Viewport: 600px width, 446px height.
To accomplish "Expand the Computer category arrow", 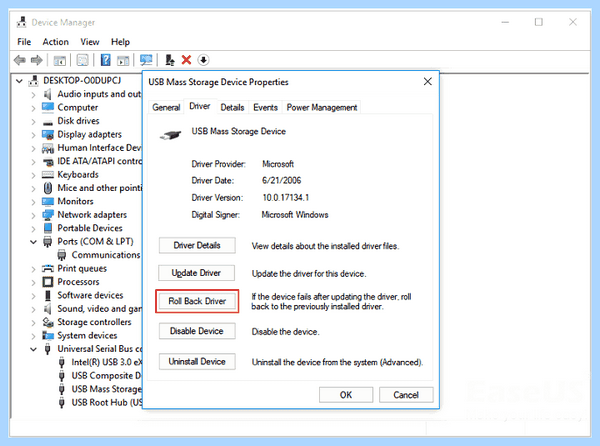I will (x=34, y=108).
